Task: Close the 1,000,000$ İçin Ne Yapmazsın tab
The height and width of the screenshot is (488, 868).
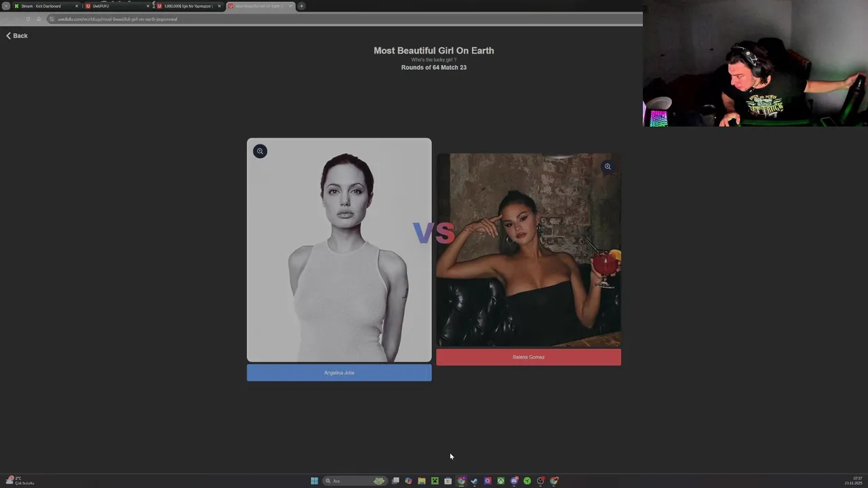Action: (x=219, y=6)
